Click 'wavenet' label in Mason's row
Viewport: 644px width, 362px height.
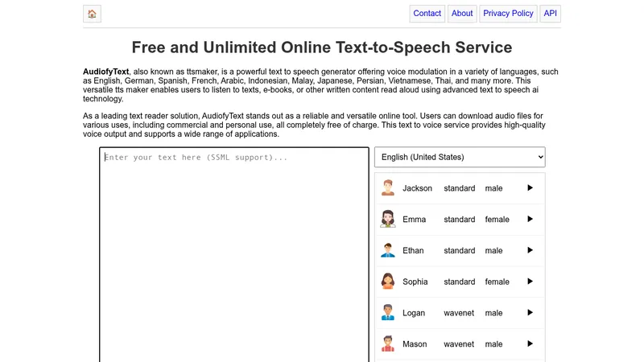click(459, 344)
